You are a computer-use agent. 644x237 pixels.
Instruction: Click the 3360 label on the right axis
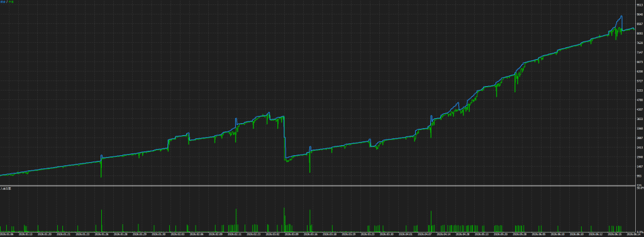coord(640,129)
